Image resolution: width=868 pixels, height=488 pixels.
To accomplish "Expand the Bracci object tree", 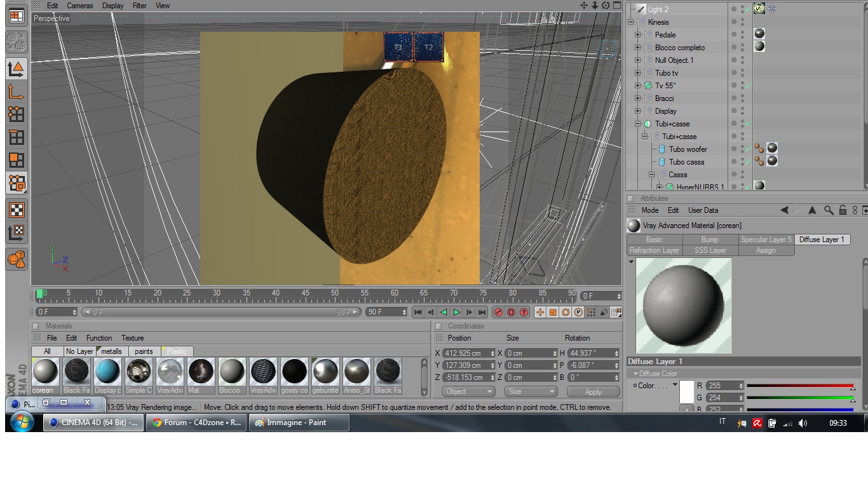I will pyautogui.click(x=638, y=98).
